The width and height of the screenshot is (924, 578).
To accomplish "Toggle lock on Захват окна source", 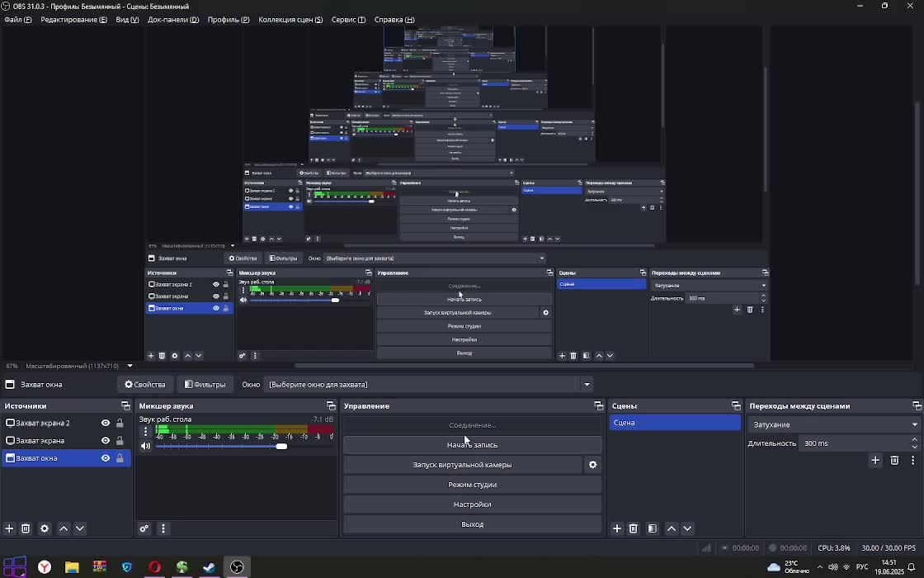I will point(120,458).
